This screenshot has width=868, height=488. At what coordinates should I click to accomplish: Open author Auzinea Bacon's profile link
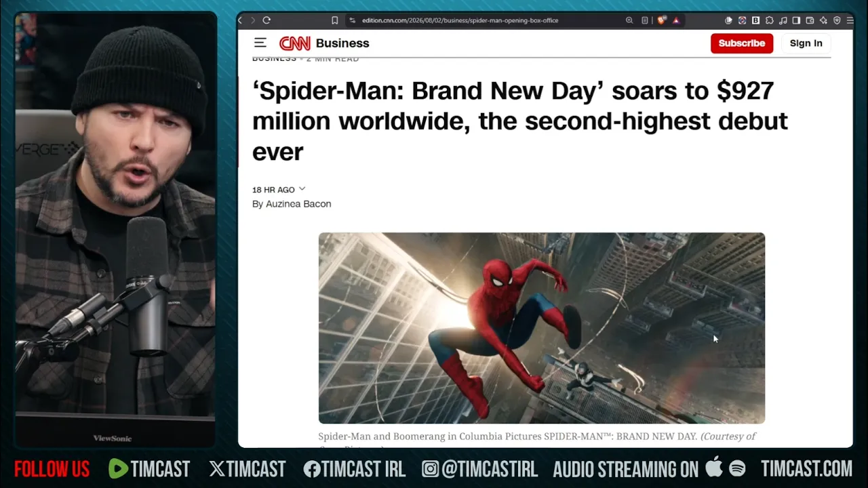(298, 204)
